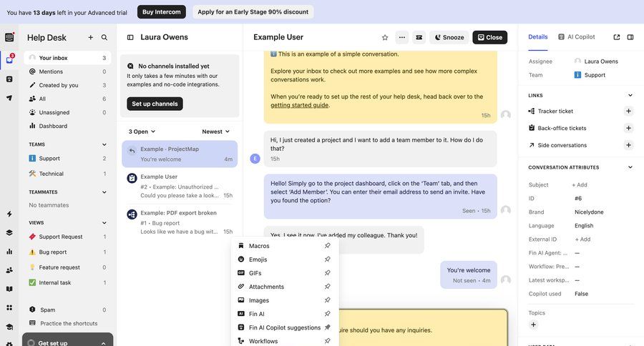Open the Outbound paper plane icon
This screenshot has width=644, height=346.
click(9, 98)
